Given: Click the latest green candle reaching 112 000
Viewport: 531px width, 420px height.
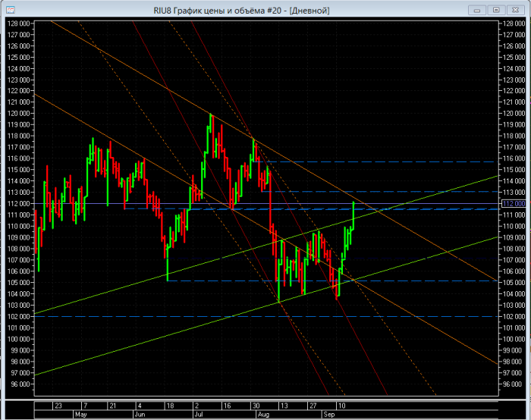Looking at the screenshot, I should [x=353, y=215].
